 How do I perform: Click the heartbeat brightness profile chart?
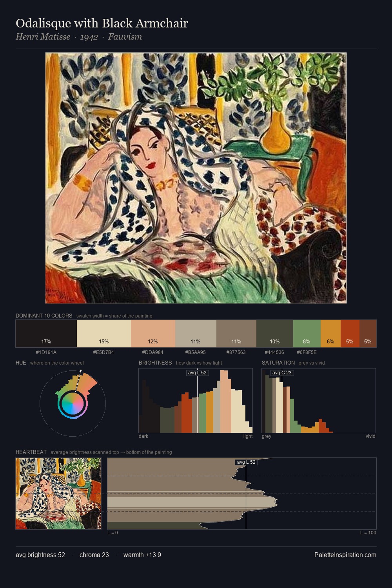(x=242, y=494)
